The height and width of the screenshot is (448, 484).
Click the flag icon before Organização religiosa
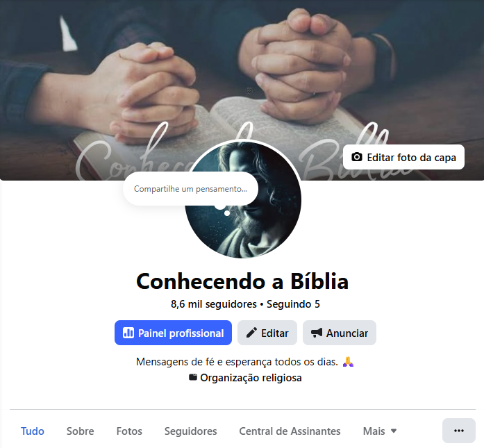(x=193, y=377)
